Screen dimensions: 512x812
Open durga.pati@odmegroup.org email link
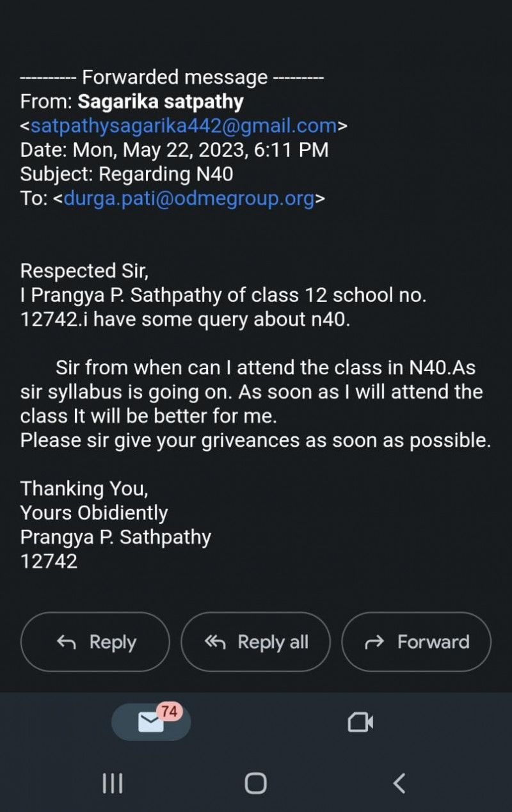pos(189,198)
